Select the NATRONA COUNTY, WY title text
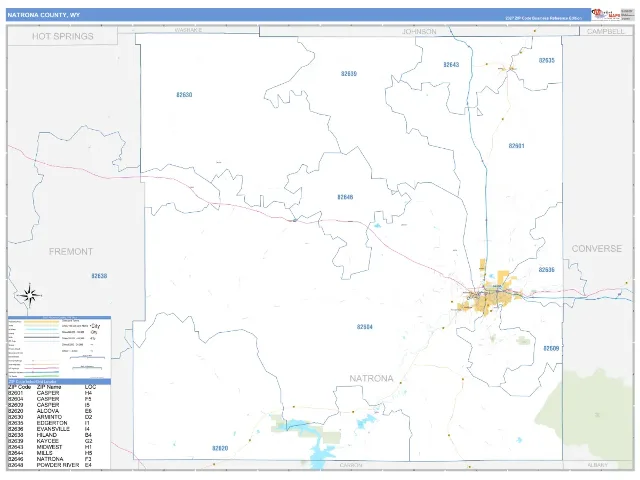The image size is (640, 480). [x=44, y=15]
